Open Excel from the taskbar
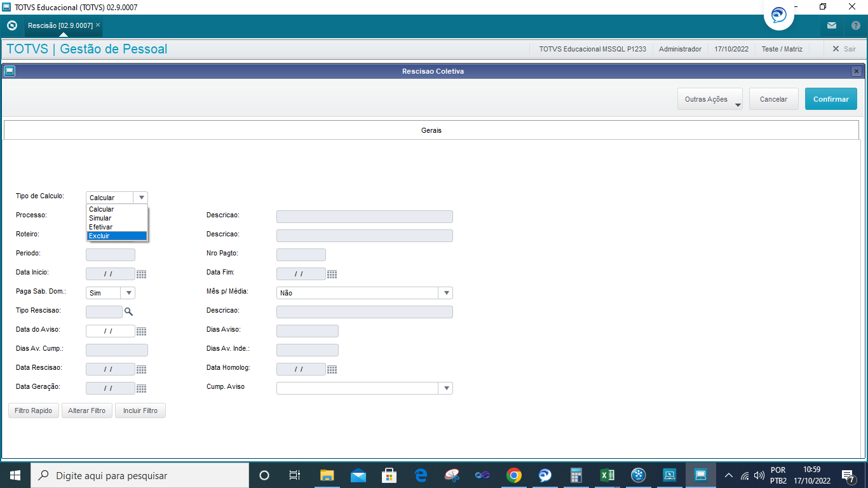This screenshot has height=488, width=868. click(x=607, y=475)
